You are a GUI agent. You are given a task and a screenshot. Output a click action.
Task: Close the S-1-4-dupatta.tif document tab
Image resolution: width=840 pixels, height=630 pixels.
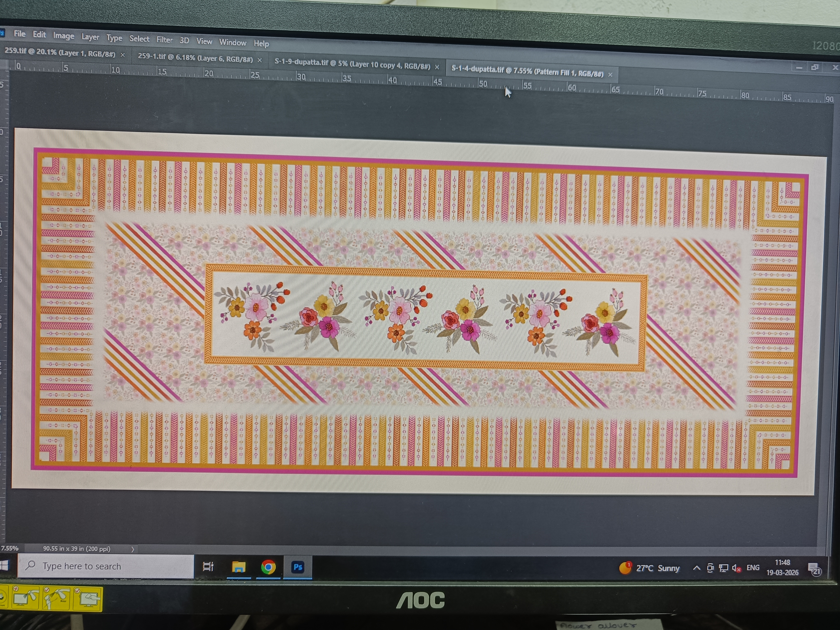(610, 75)
